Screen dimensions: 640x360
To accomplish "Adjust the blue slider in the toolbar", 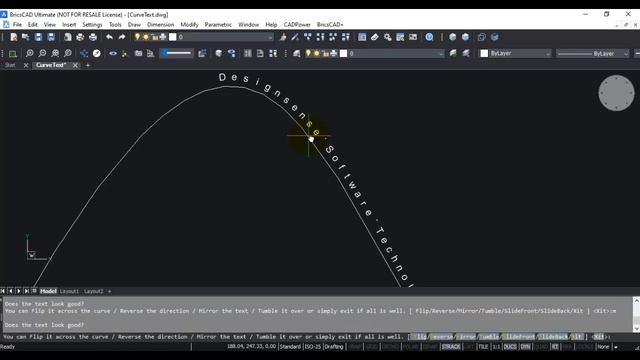I will tap(177, 53).
